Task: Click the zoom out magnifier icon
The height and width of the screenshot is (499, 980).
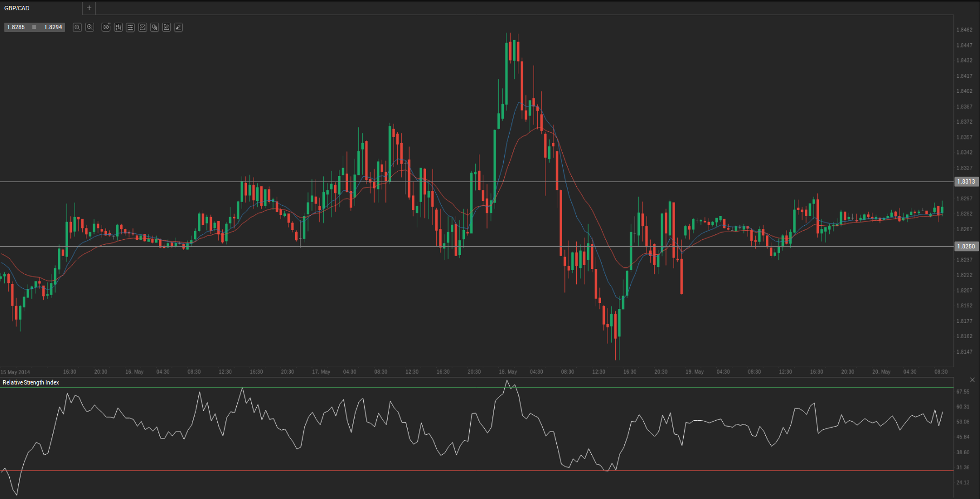Action: point(77,27)
